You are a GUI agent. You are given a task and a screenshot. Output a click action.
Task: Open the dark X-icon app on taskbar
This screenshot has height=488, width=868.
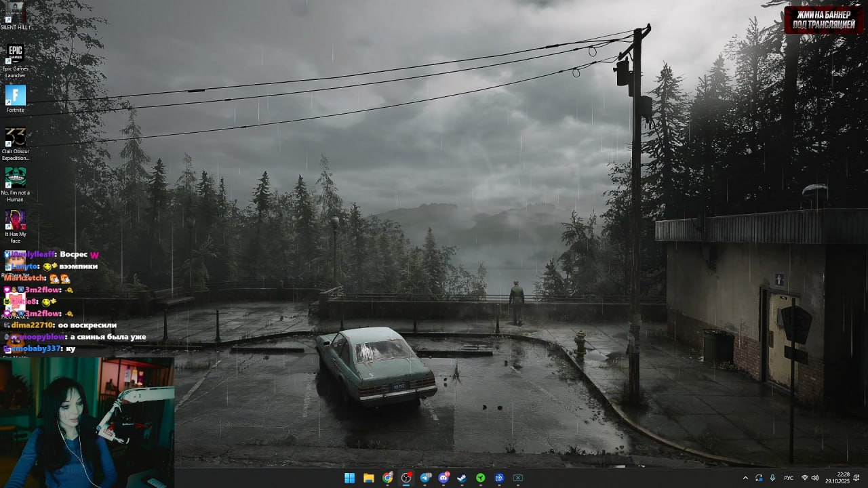[x=518, y=478]
